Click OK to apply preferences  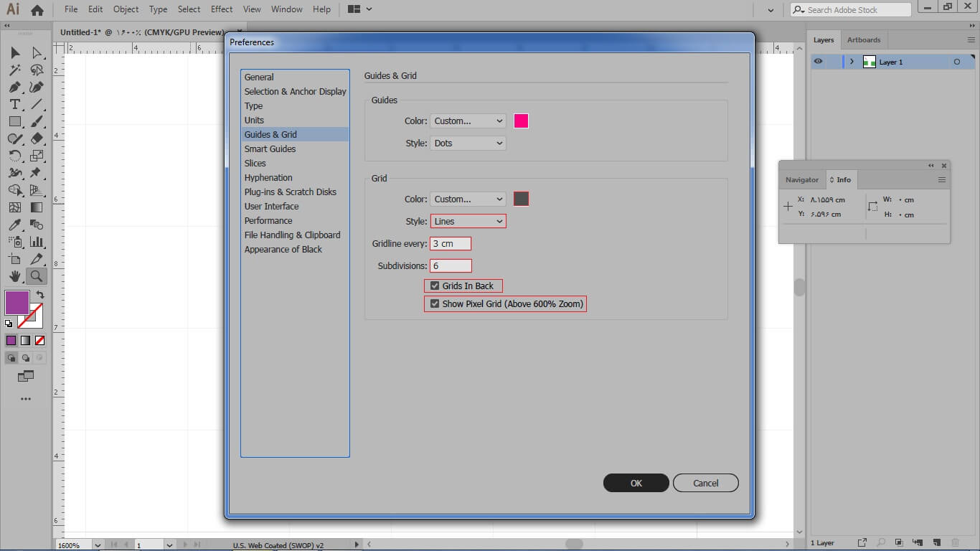pos(636,483)
